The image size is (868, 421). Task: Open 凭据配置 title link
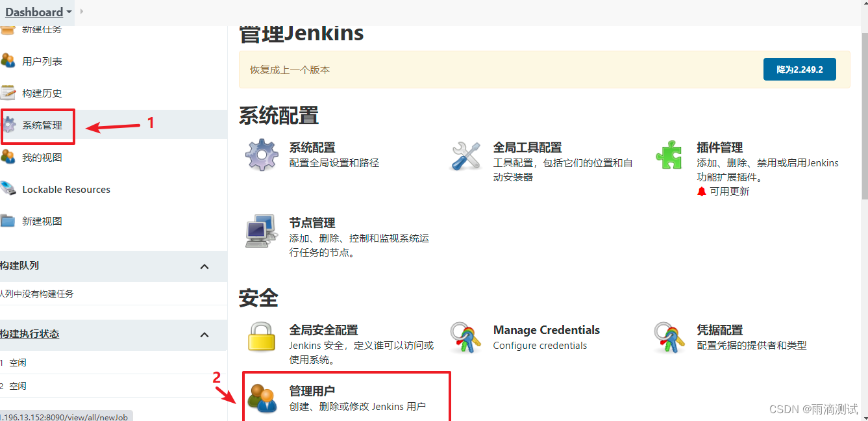click(x=720, y=330)
